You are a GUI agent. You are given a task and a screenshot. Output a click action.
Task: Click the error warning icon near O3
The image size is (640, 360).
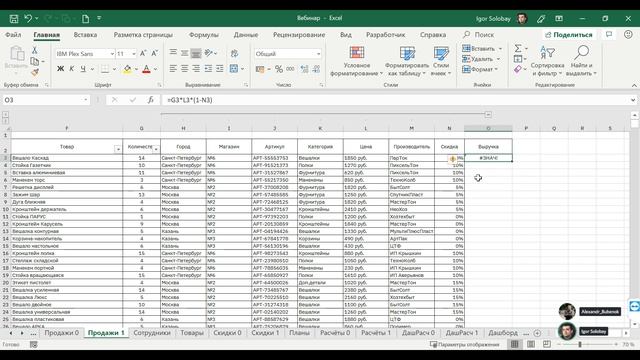(x=452, y=159)
